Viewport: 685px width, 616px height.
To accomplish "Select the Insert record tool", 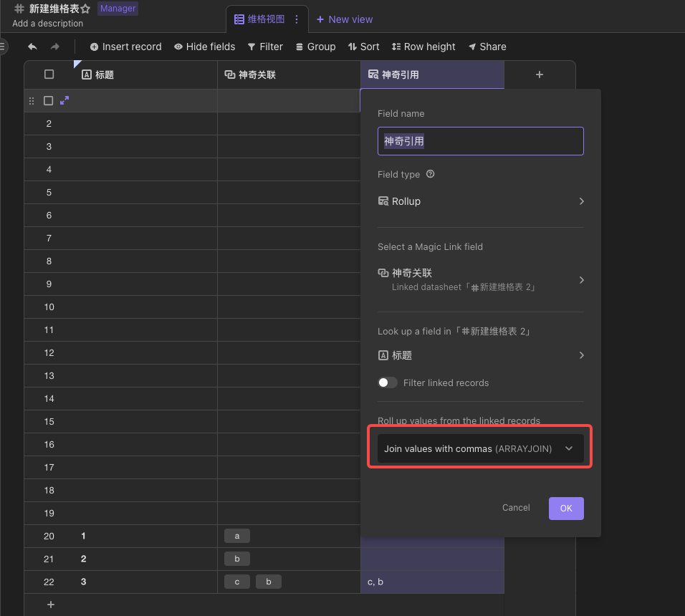I will [125, 47].
